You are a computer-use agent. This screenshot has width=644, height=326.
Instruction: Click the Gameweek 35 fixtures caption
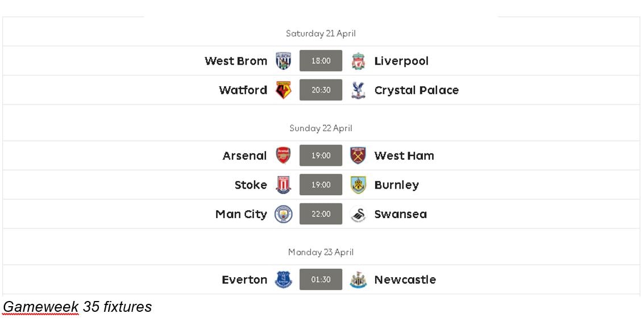click(x=77, y=307)
